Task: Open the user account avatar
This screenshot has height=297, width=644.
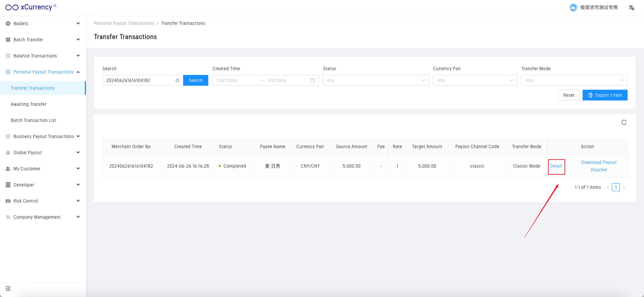Action: click(x=573, y=7)
